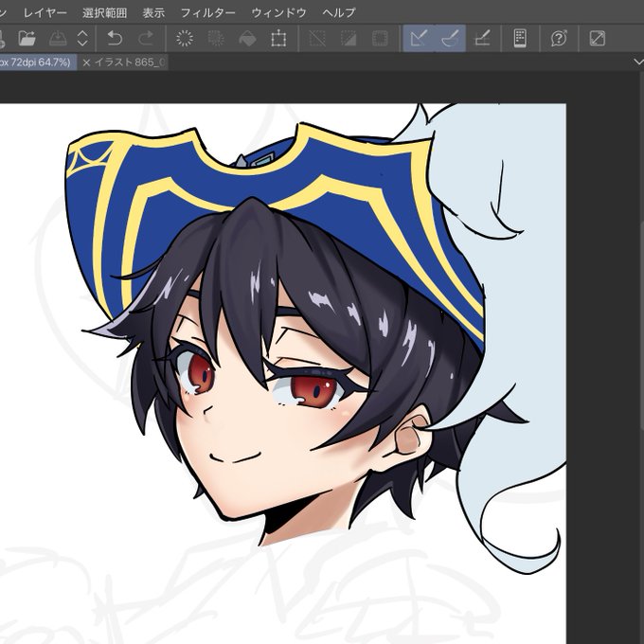Click the Deselect icon
This screenshot has height=644, width=644.
click(x=316, y=39)
